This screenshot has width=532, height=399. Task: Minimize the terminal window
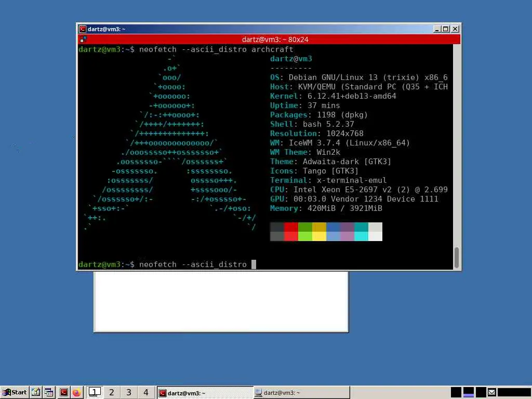(x=437, y=29)
